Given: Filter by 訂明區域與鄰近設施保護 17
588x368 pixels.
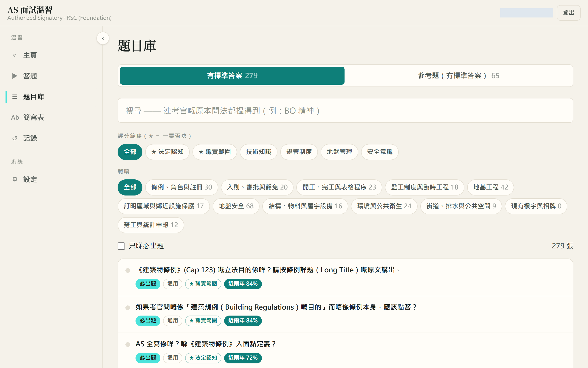Looking at the screenshot, I should click(164, 206).
